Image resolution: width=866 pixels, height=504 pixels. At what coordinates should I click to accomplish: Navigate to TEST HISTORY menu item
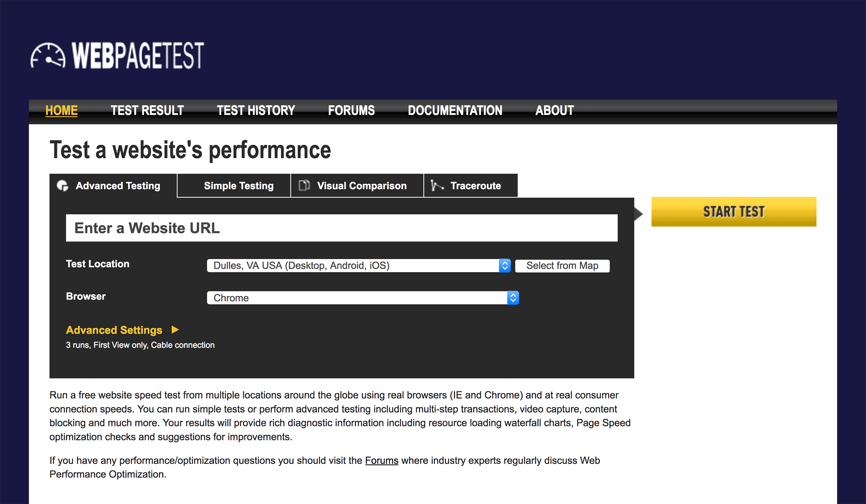256,110
